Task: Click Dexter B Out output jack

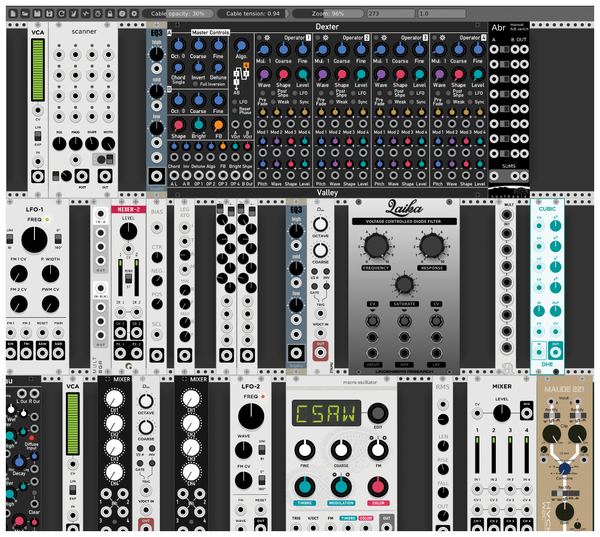Action: click(x=248, y=175)
